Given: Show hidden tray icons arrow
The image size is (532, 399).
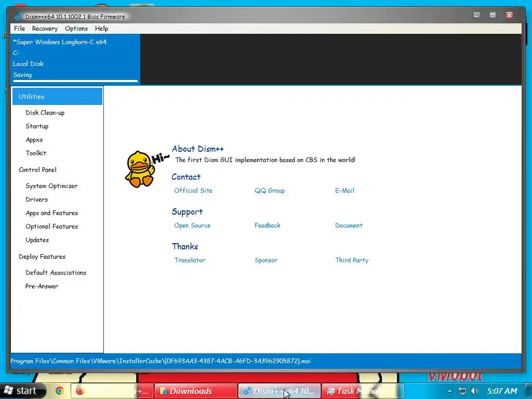Looking at the screenshot, I should click(449, 391).
